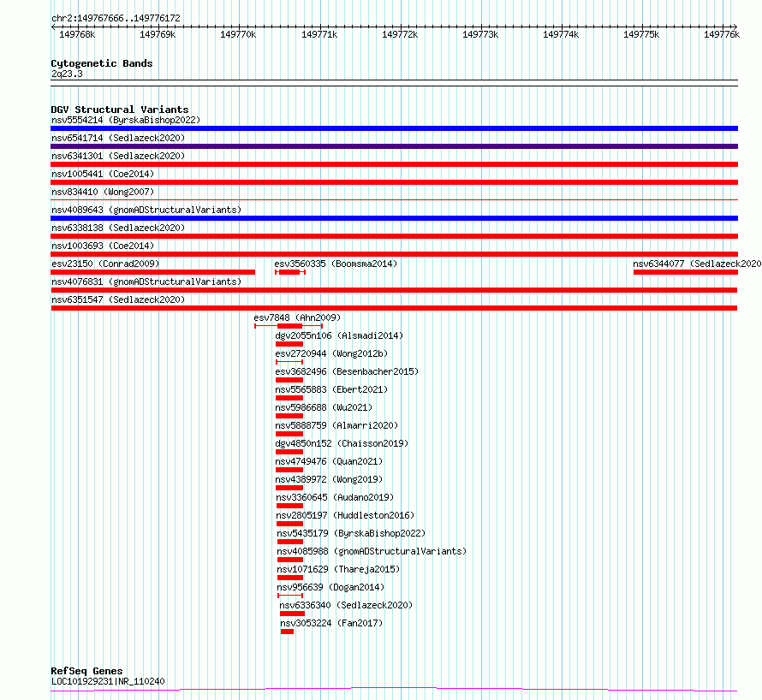Click esv2720944 (Wong2012b) label

click(331, 353)
